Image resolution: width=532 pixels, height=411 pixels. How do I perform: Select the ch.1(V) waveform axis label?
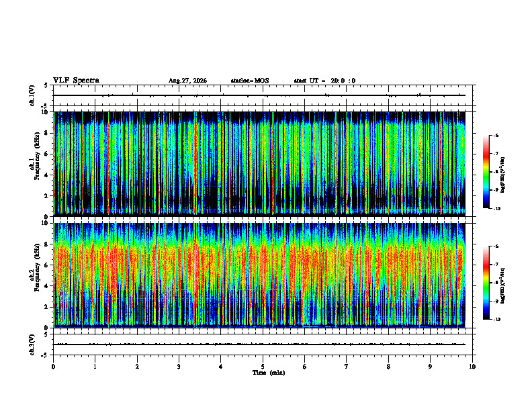tap(32, 95)
